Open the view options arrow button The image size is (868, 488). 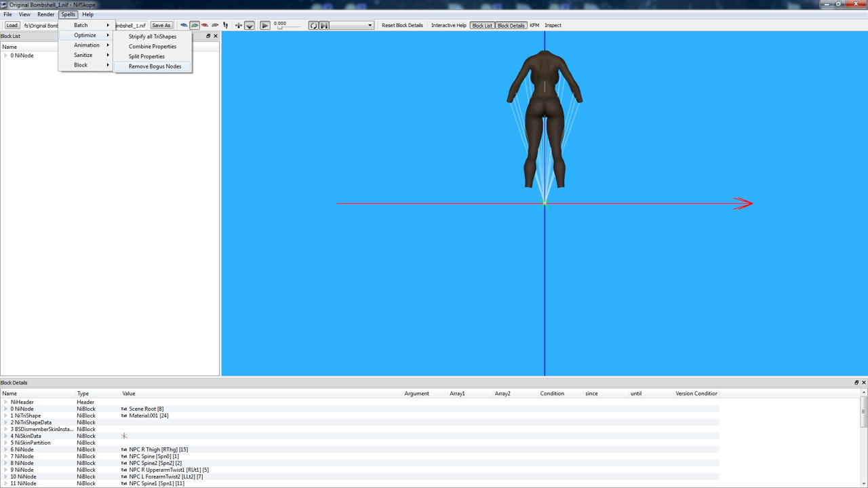tap(250, 26)
